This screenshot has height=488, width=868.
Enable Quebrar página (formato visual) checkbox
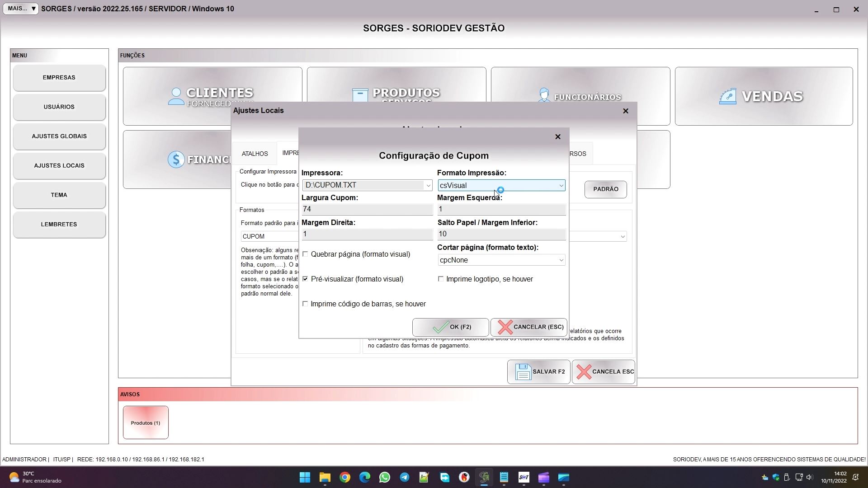(306, 254)
